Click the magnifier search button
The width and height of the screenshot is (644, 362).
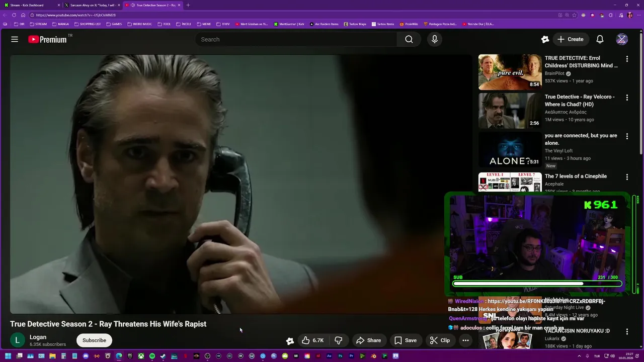(409, 39)
